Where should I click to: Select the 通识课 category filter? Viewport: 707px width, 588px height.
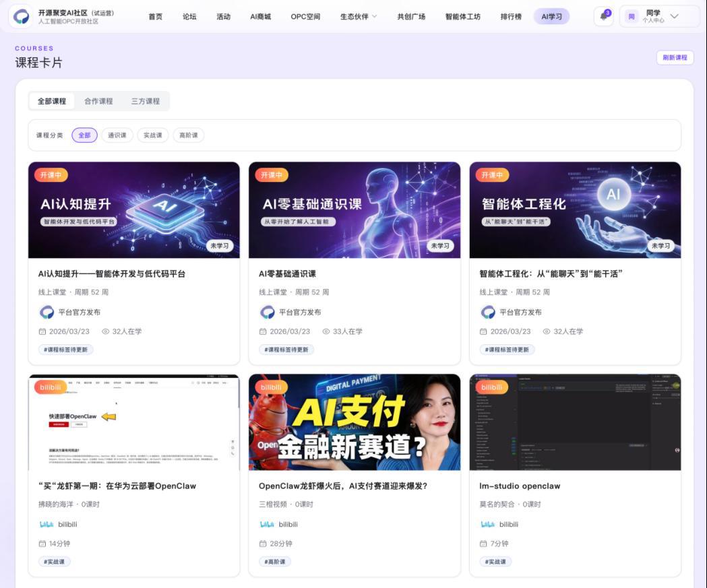tap(117, 135)
